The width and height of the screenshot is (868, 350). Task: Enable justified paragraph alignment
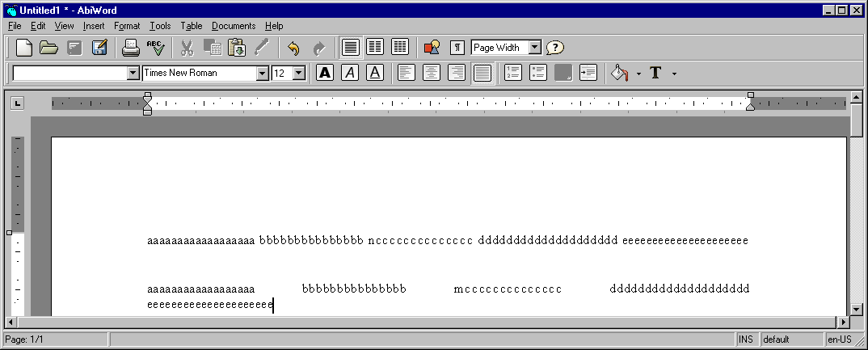click(482, 73)
